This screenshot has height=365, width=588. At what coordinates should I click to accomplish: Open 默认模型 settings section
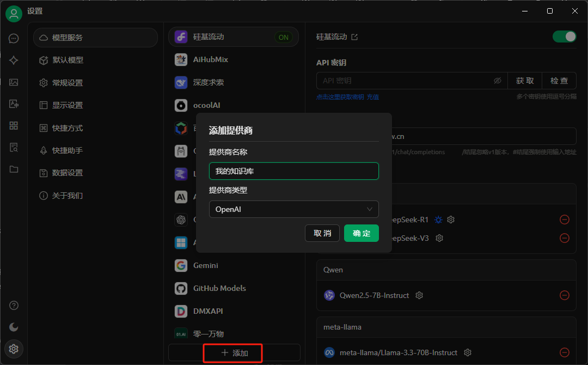pos(96,60)
